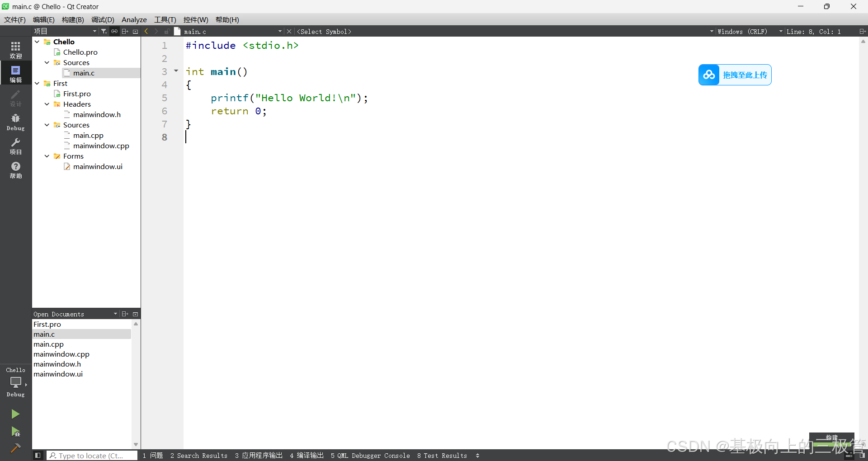Open the 文件(F) menu
The image size is (868, 461).
click(x=15, y=19)
